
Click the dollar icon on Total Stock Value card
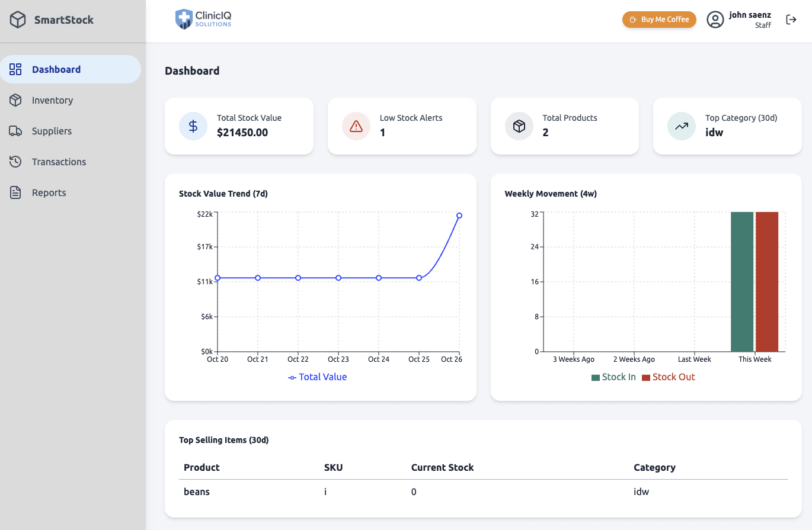coord(193,126)
